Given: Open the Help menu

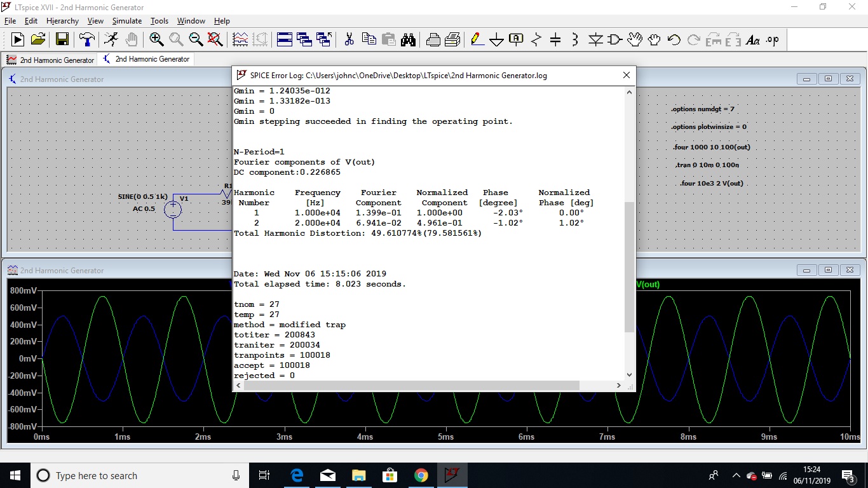Looking at the screenshot, I should (x=222, y=21).
